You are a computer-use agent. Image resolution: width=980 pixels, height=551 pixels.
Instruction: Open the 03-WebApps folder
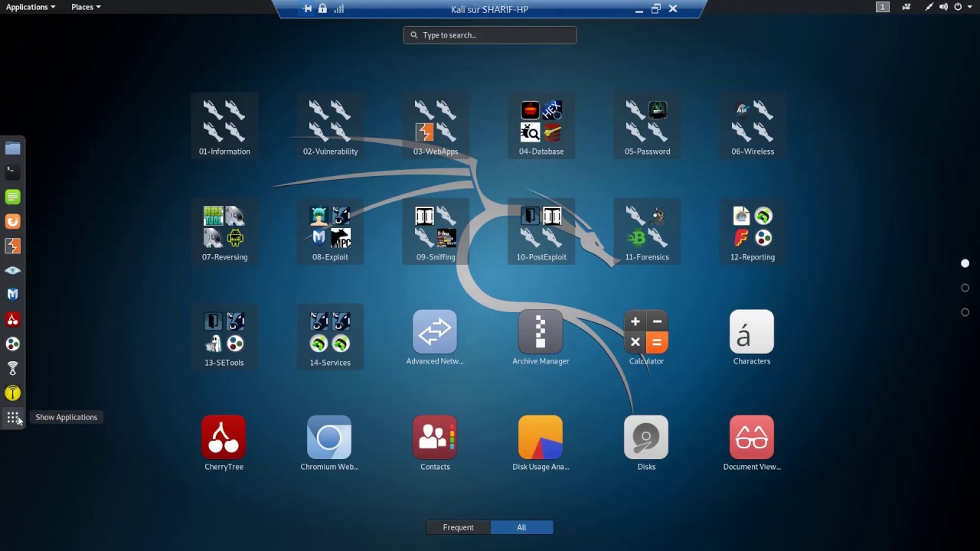pyautogui.click(x=436, y=127)
